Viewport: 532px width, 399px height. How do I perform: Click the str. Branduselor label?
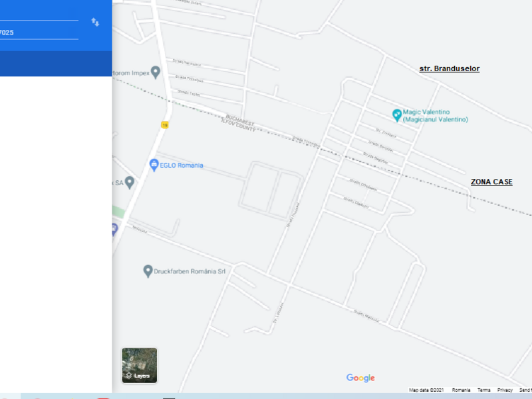pos(449,68)
